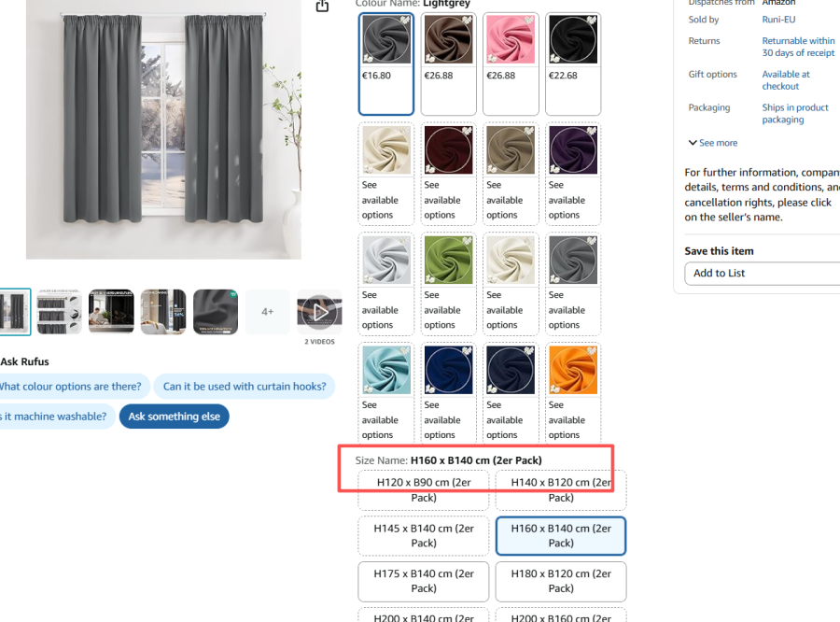
Task: Open the 4+ more images thumbnail
Action: click(x=267, y=312)
